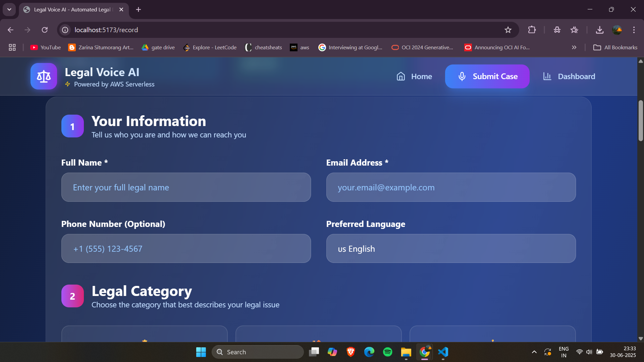Image resolution: width=644 pixels, height=362 pixels.
Task: Open the Dashboard nav item
Action: coord(569,76)
